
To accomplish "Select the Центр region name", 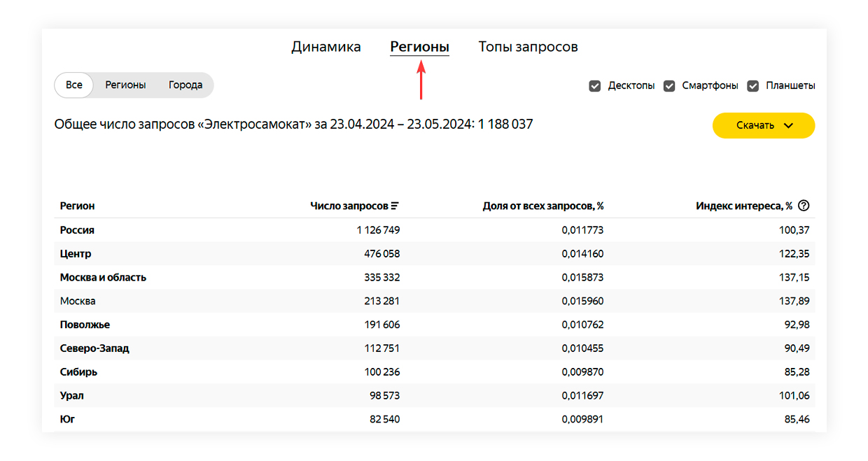I will point(76,254).
